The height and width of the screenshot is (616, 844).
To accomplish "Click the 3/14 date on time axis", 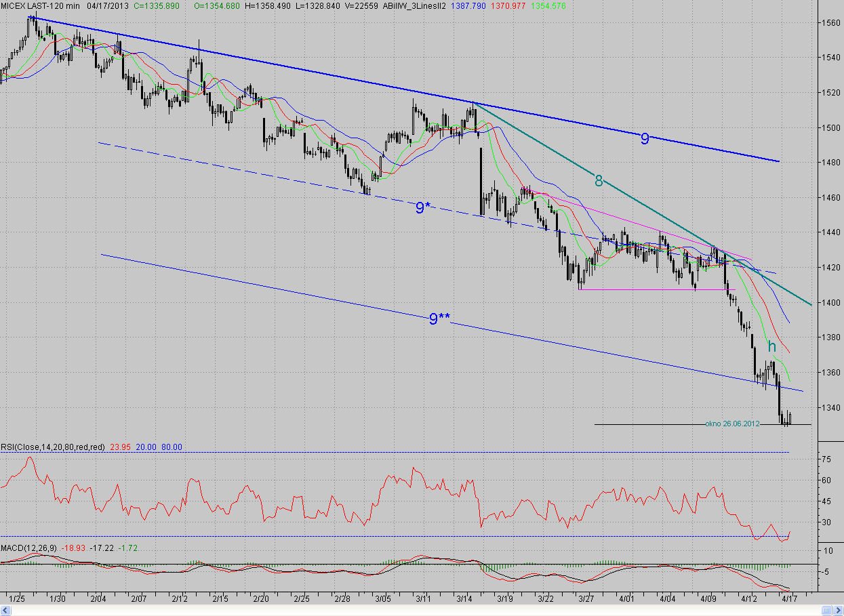I will pos(466,599).
